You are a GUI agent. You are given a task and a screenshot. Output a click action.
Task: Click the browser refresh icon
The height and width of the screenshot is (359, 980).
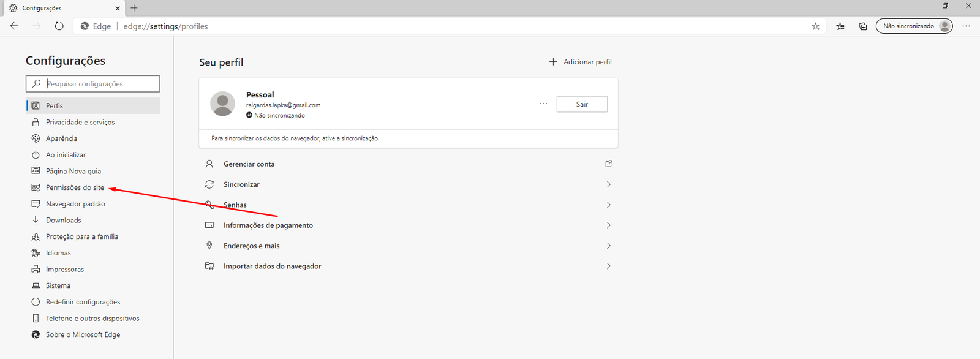point(59,26)
